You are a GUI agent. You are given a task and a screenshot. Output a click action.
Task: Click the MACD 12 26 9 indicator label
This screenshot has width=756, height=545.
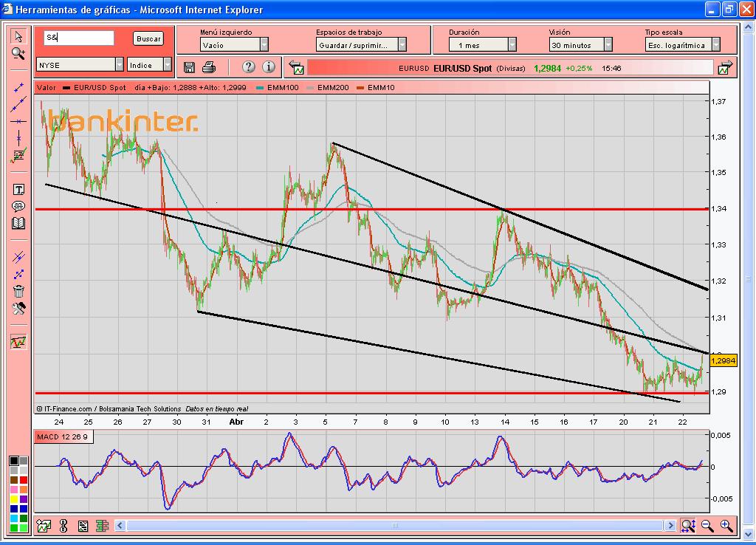pos(63,437)
